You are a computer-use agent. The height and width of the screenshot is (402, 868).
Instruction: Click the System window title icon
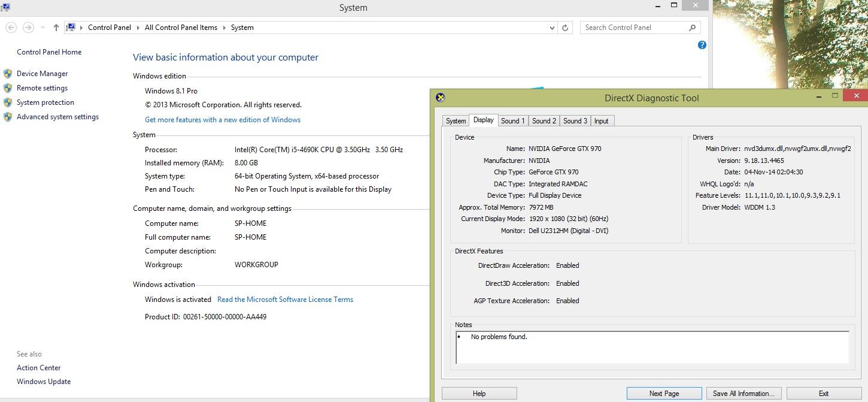[5, 8]
